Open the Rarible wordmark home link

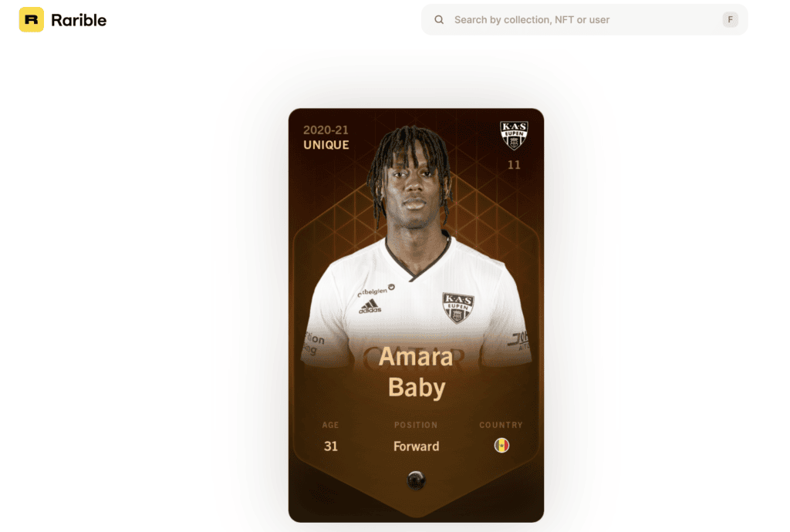pyautogui.click(x=79, y=20)
